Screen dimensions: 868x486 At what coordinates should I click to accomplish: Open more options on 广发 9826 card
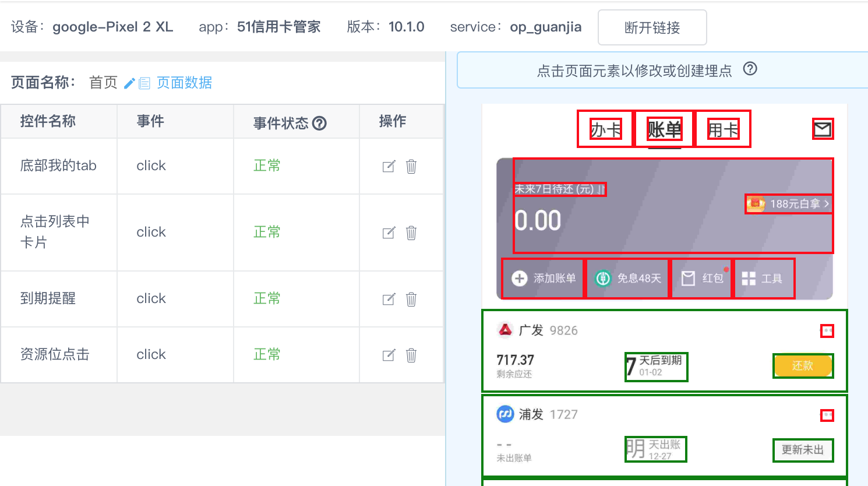pos(827,331)
